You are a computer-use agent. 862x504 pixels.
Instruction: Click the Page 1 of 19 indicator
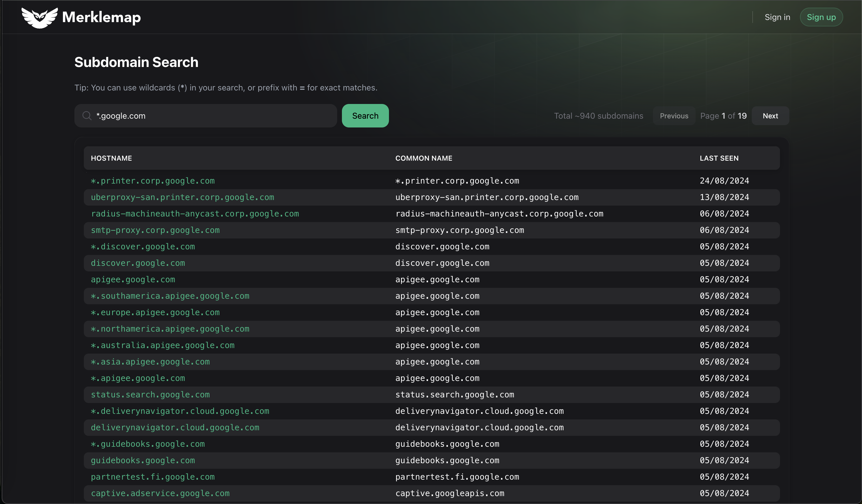[x=723, y=116]
